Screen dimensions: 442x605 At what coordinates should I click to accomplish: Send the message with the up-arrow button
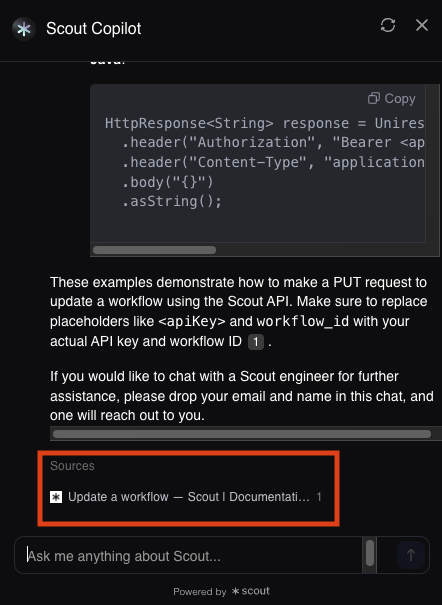click(411, 555)
